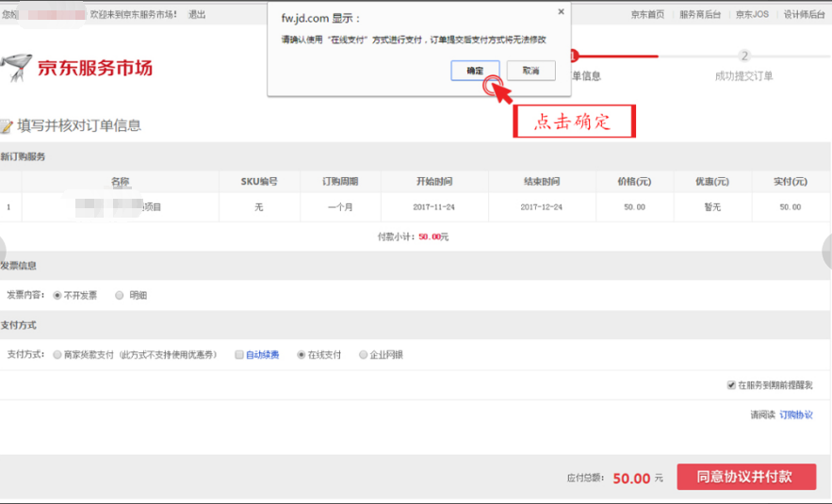Open the 京东JOS link

point(752,14)
